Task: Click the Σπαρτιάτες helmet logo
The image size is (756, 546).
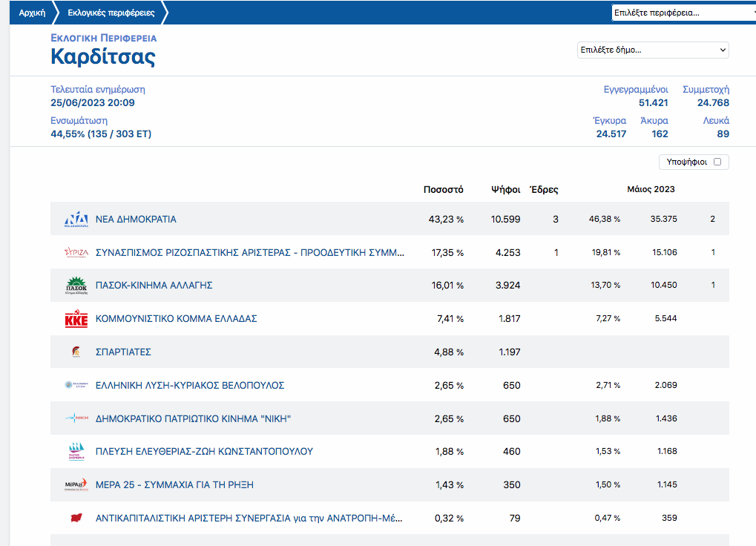Action: 76,352
